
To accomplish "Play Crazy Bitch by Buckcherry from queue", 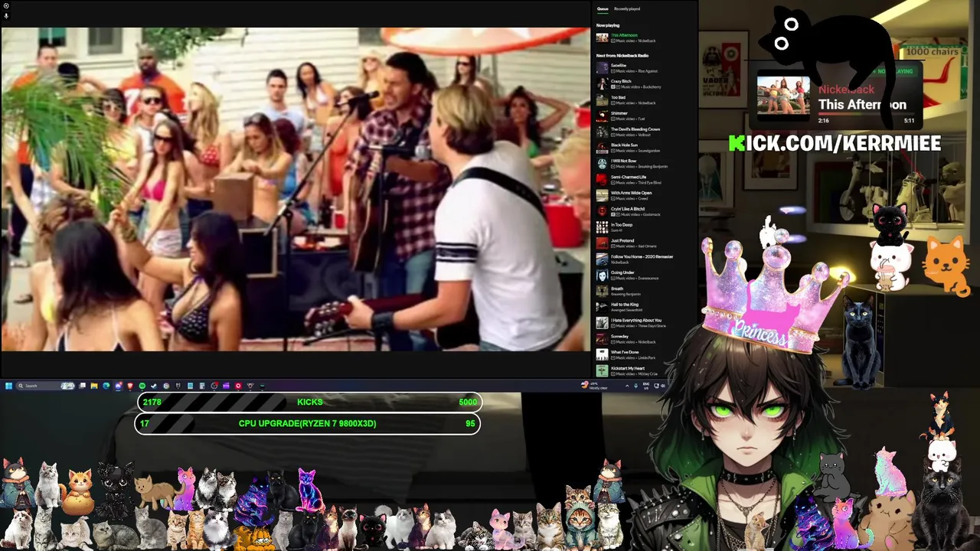I will coord(645,84).
